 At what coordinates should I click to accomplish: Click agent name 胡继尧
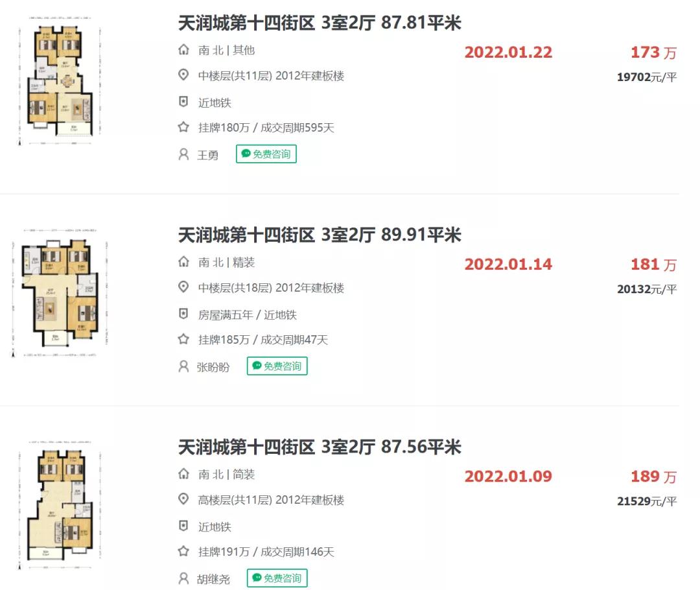pos(213,579)
